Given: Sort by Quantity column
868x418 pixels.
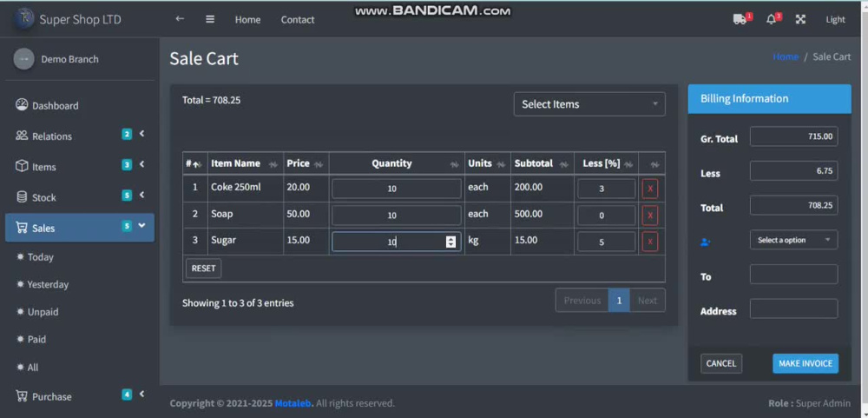Looking at the screenshot, I should 397,163.
